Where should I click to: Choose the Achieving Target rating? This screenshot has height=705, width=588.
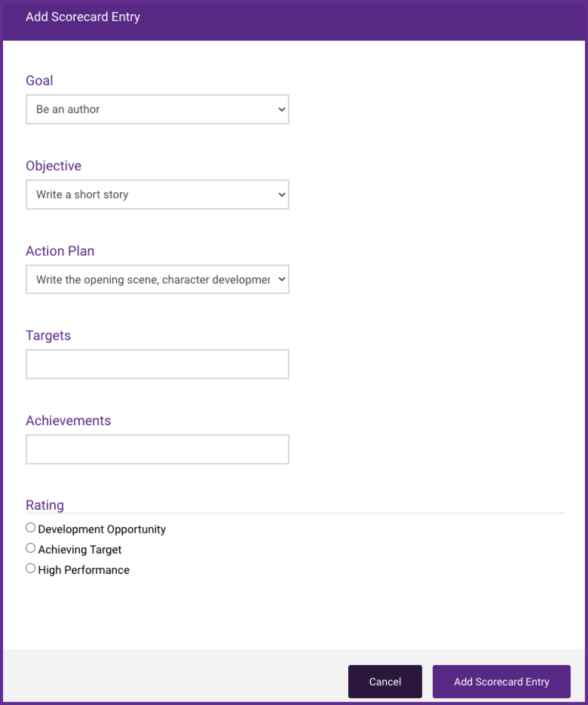tap(30, 547)
